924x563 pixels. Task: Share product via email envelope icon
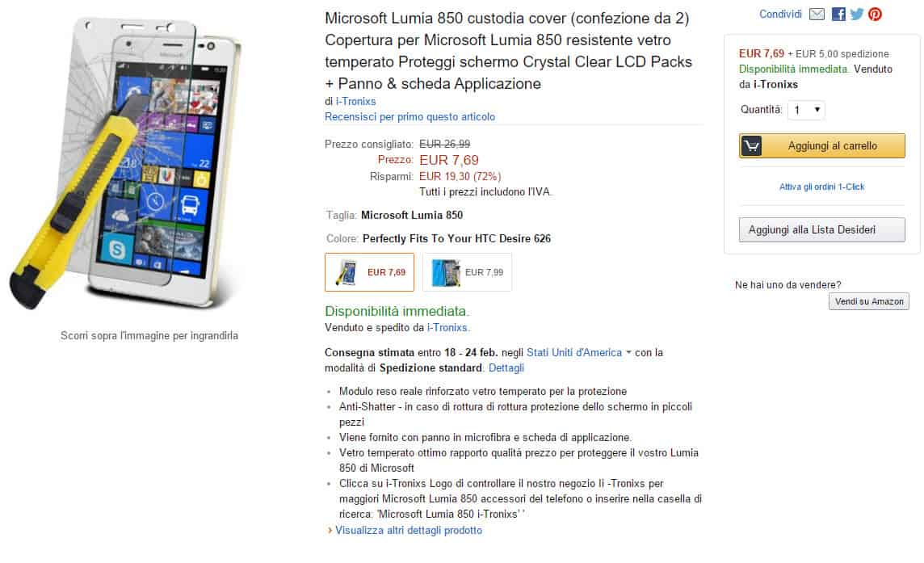pos(817,15)
